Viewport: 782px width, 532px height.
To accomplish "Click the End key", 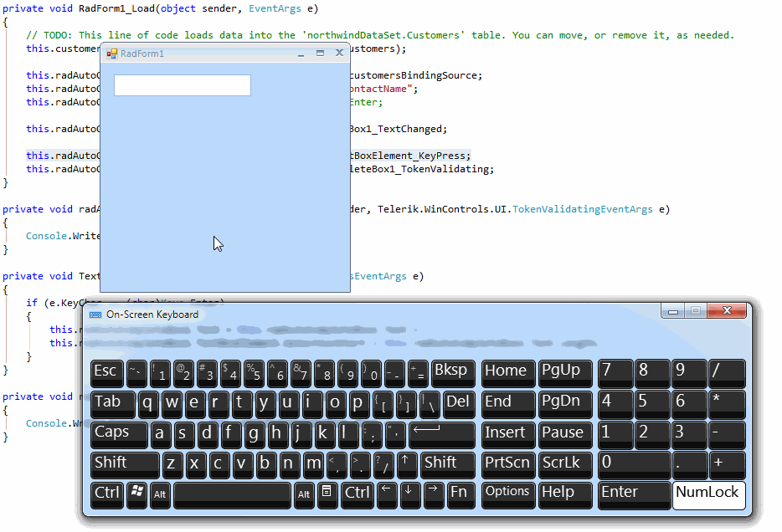I will coord(508,403).
